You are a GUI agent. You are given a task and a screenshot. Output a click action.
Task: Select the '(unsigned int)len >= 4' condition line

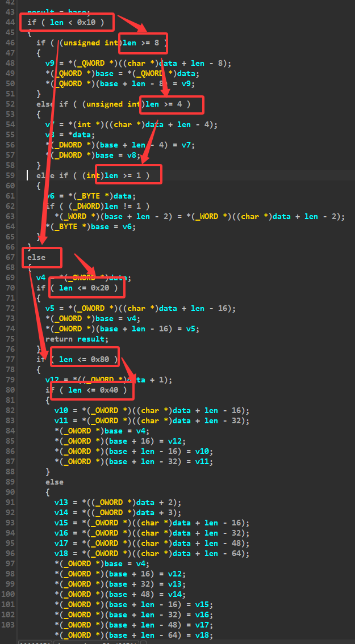[113, 104]
